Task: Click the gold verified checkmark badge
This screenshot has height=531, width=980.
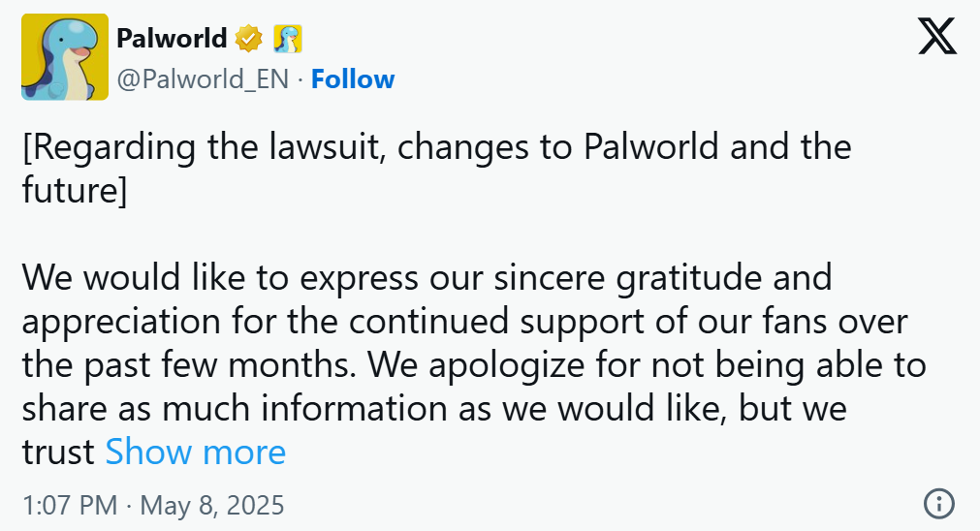Action: (x=249, y=39)
